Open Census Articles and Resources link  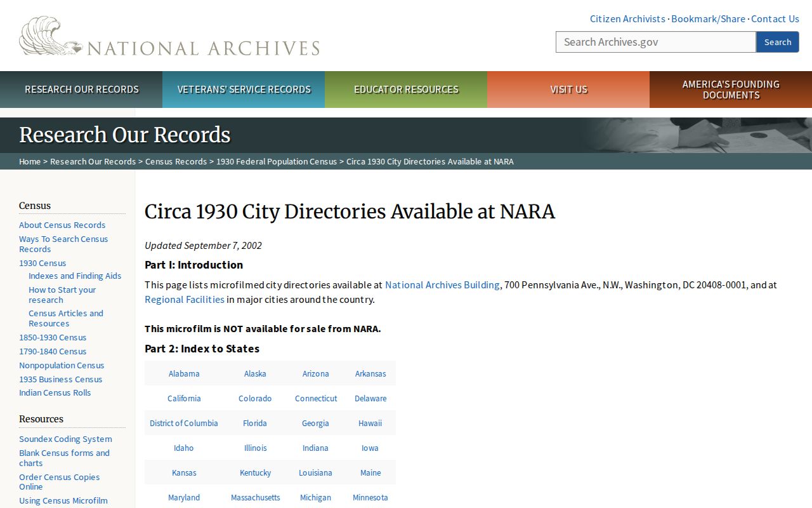(x=66, y=318)
